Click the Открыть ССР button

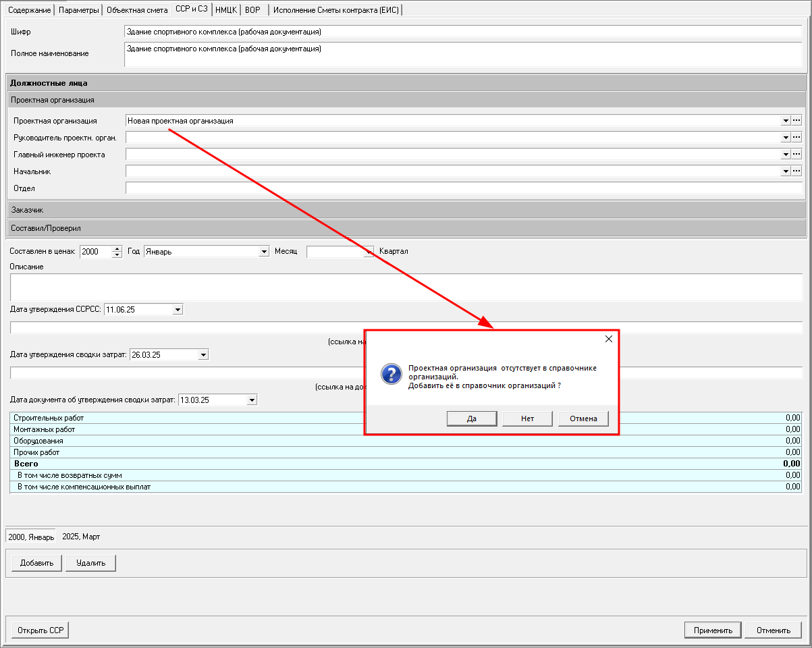pyautogui.click(x=40, y=630)
